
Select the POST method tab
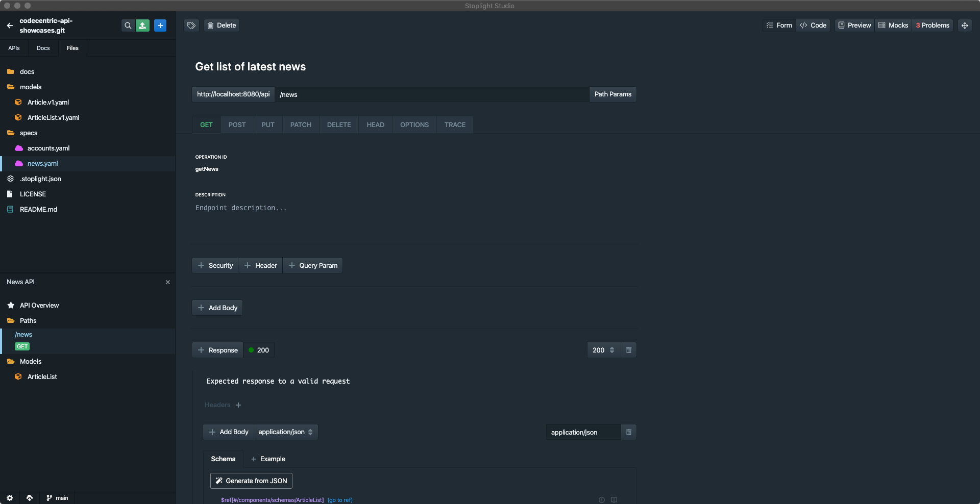(237, 125)
